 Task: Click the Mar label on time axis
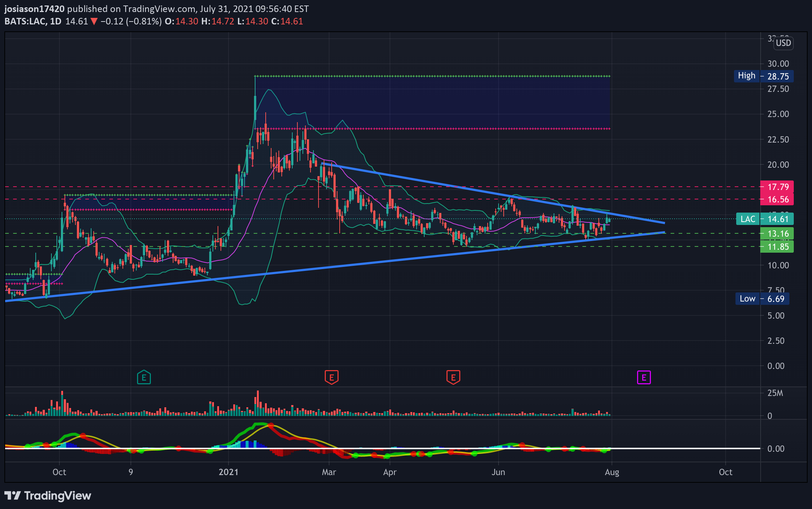coord(329,472)
